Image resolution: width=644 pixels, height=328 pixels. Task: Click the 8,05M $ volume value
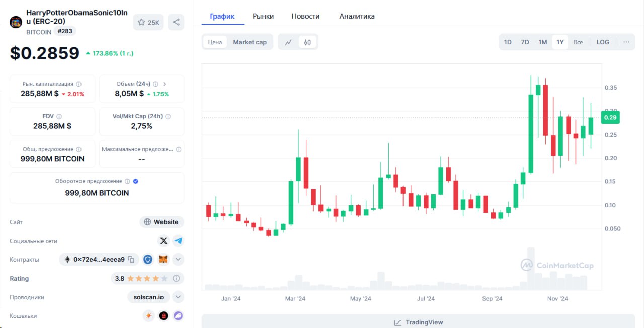tap(129, 94)
